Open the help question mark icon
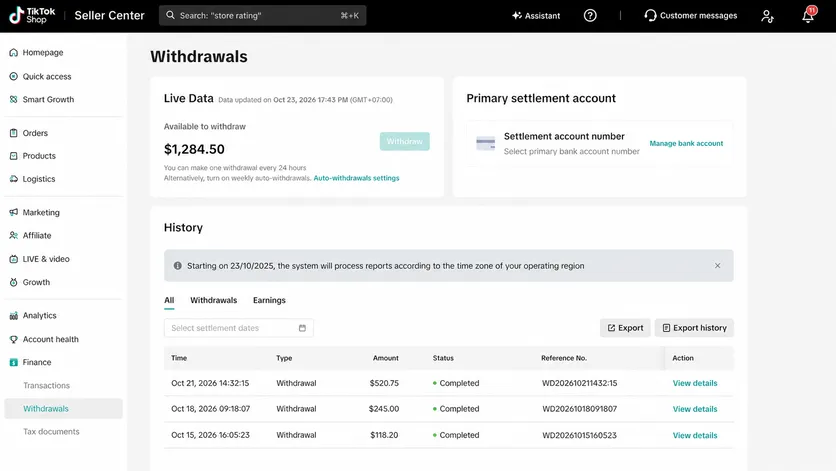The image size is (836, 471). pos(590,15)
